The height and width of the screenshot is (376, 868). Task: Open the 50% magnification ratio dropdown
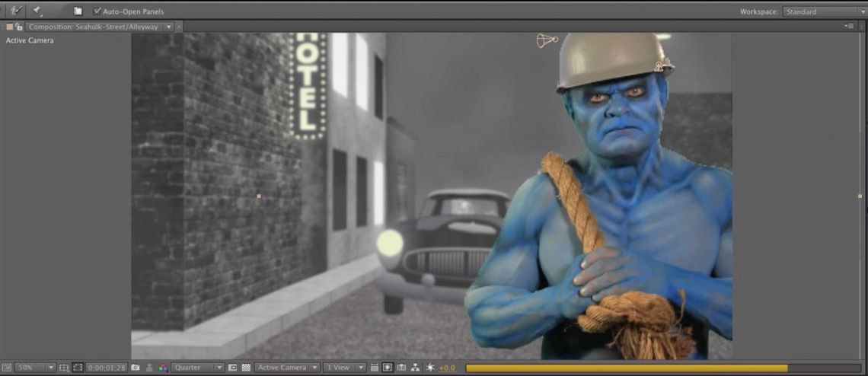pyautogui.click(x=36, y=367)
